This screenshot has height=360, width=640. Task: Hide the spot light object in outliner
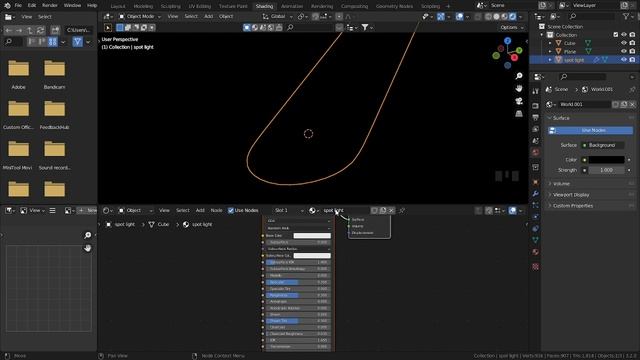click(x=624, y=60)
